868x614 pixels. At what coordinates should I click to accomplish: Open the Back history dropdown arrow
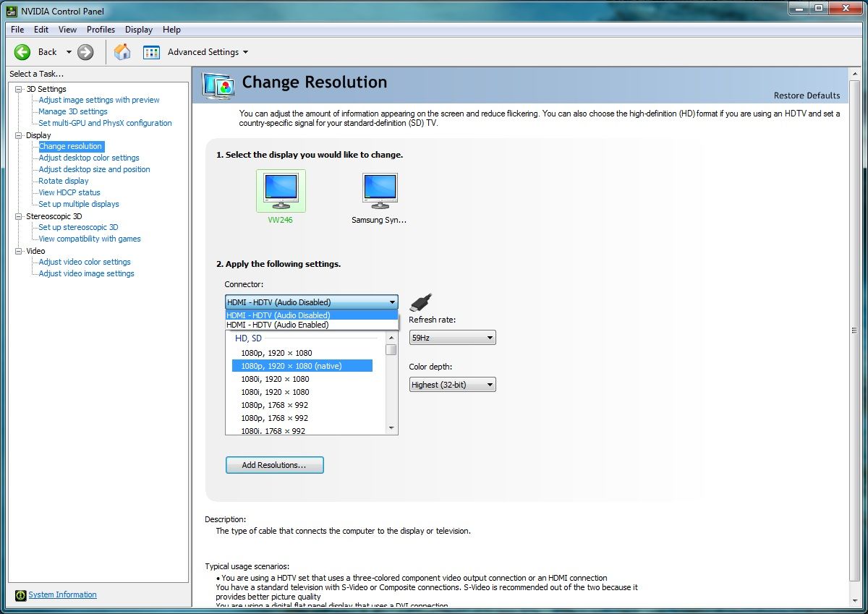[x=69, y=52]
